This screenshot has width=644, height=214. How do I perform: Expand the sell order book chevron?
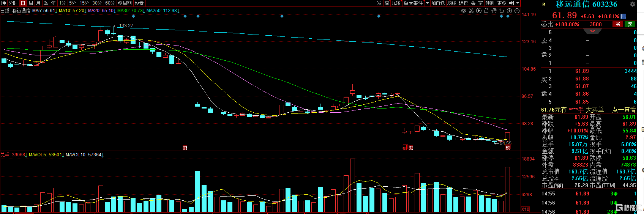point(592,31)
